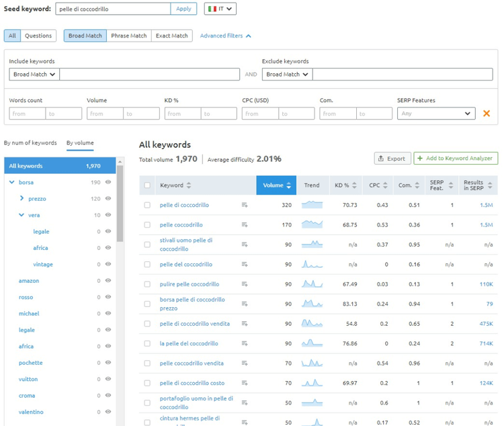Check the 'pelle di coccodrillo costo' row checkbox
The height and width of the screenshot is (426, 504).
[147, 383]
